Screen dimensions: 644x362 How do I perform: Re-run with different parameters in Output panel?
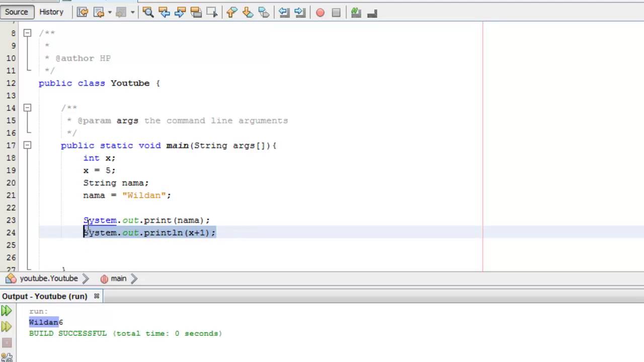point(7,327)
